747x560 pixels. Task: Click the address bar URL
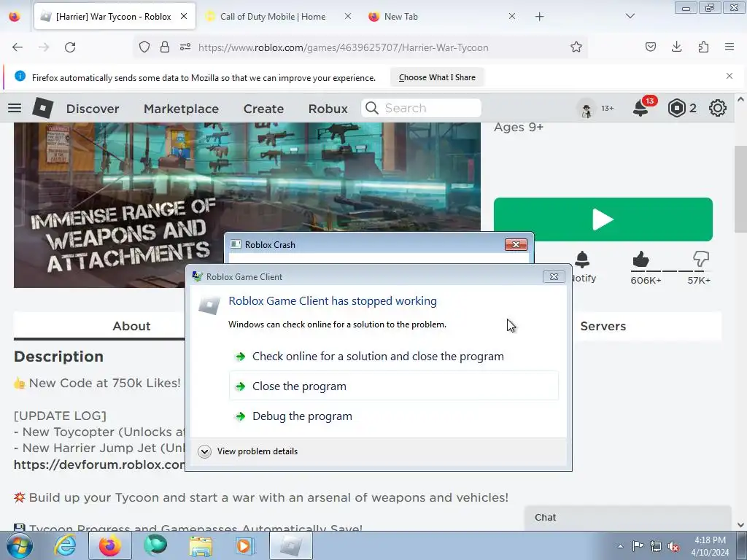[x=343, y=47]
